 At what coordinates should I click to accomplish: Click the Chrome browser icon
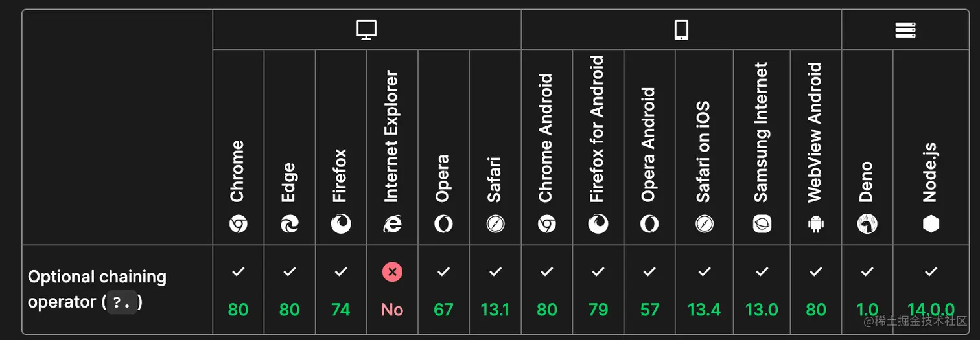pyautogui.click(x=238, y=225)
